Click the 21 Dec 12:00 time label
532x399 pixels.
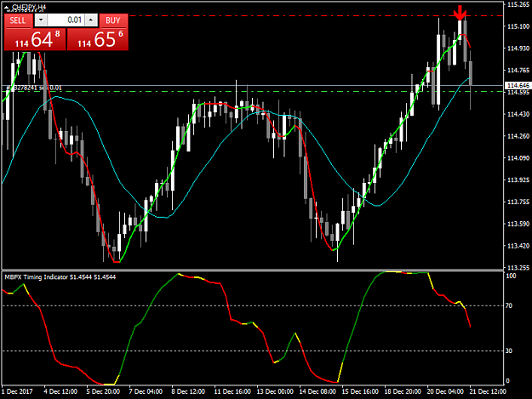(488, 391)
